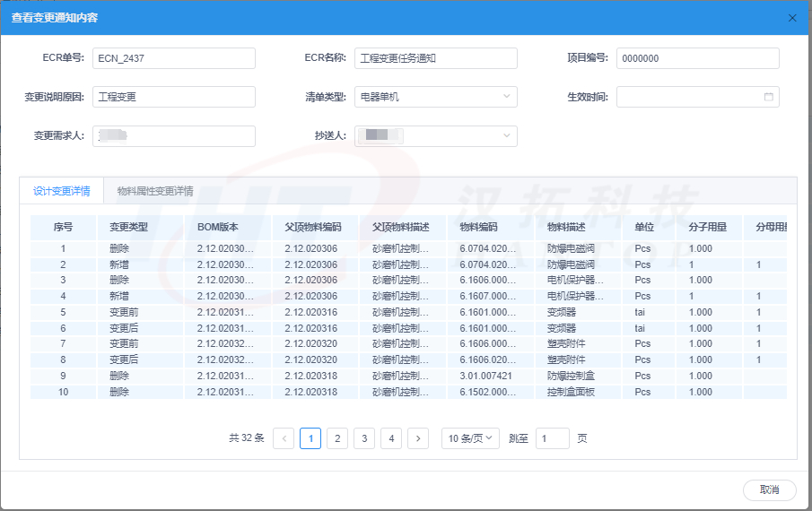The width and height of the screenshot is (812, 511).
Task: Click the ECR单号 input field
Action: (173, 58)
